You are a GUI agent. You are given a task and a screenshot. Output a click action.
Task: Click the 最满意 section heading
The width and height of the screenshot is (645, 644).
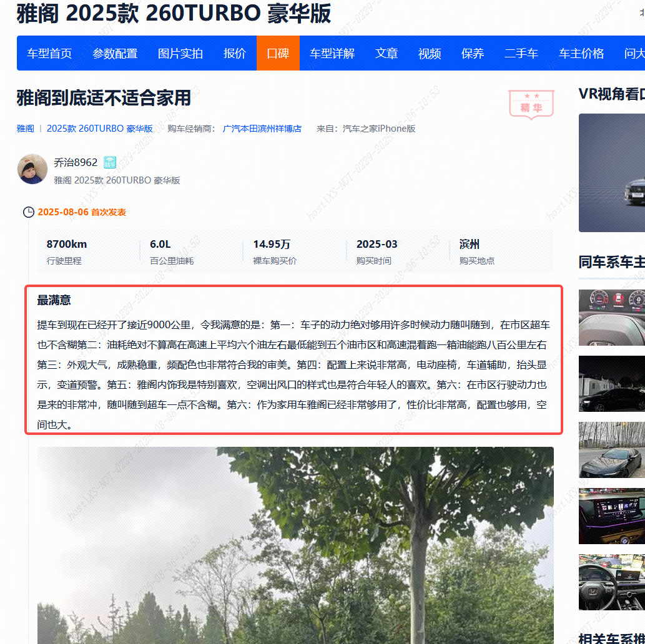click(54, 300)
